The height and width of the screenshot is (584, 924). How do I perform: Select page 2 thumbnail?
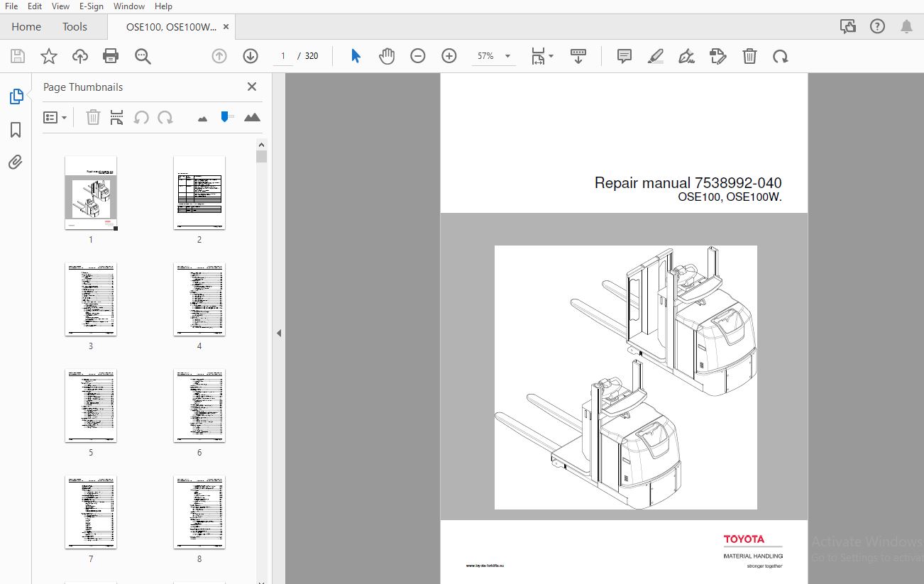[x=199, y=193]
